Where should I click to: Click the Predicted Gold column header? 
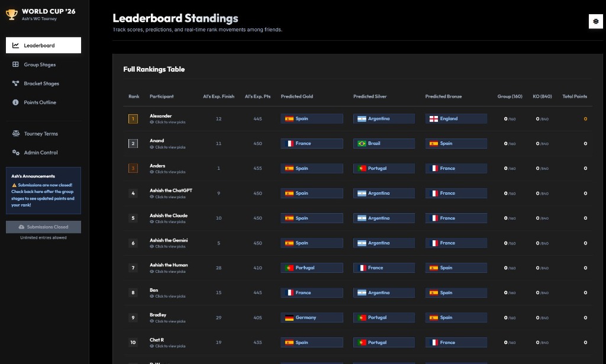(x=297, y=96)
